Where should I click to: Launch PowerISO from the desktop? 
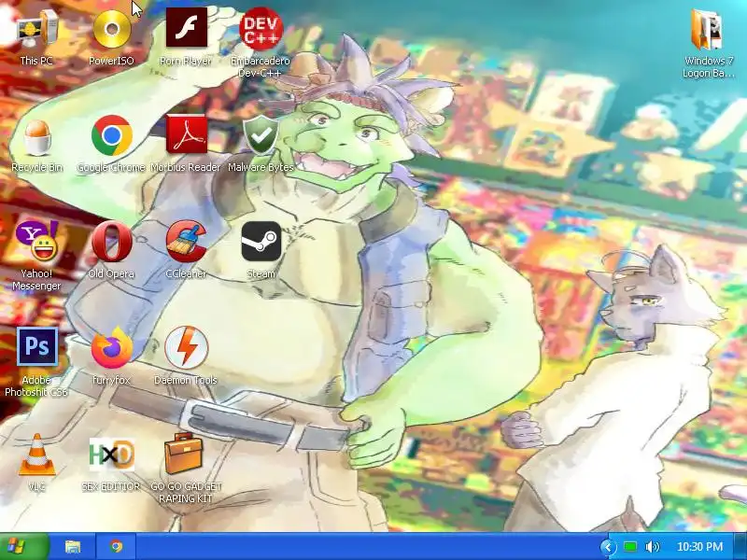click(112, 29)
